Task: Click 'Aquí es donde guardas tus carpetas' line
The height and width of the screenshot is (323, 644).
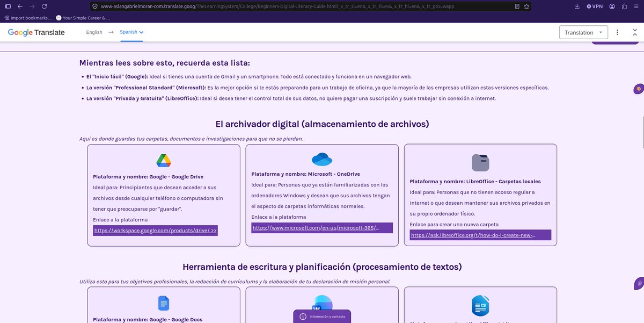Action: [x=191, y=139]
